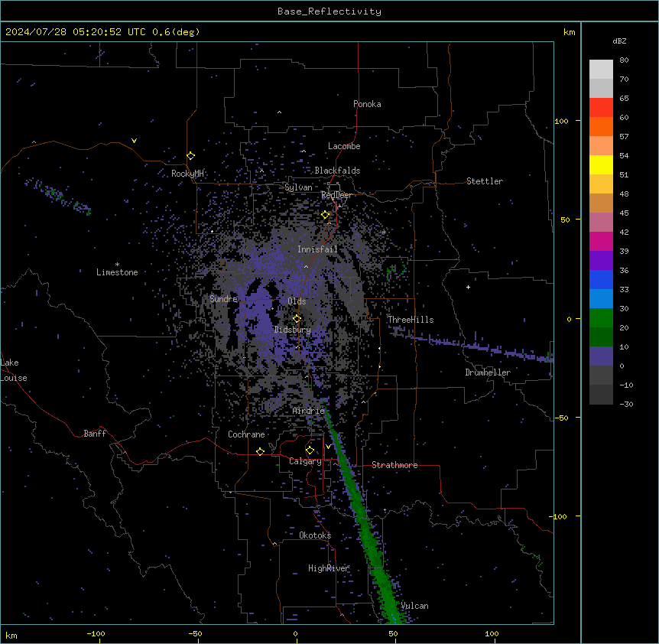Click the HighRiver town label
The height and width of the screenshot is (644, 659).
coord(329,568)
